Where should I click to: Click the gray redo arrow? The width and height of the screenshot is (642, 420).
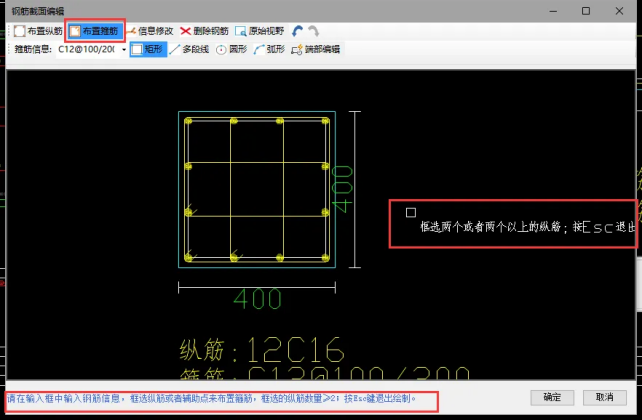tap(312, 31)
